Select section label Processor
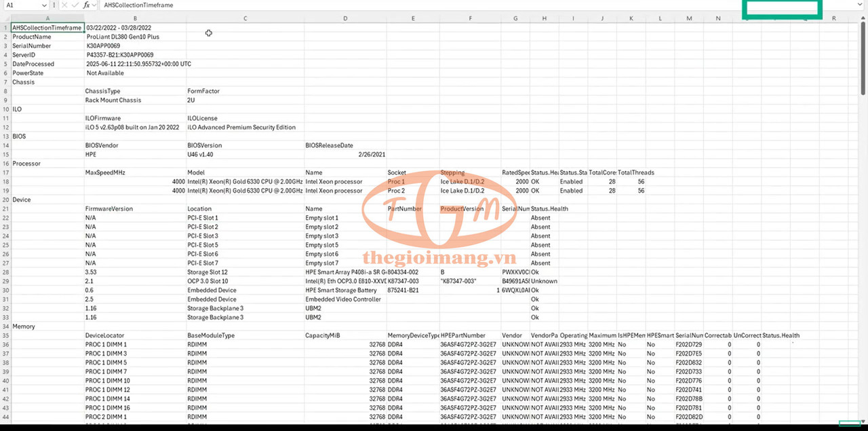Screen dimensions: 868x431 click(47, 164)
